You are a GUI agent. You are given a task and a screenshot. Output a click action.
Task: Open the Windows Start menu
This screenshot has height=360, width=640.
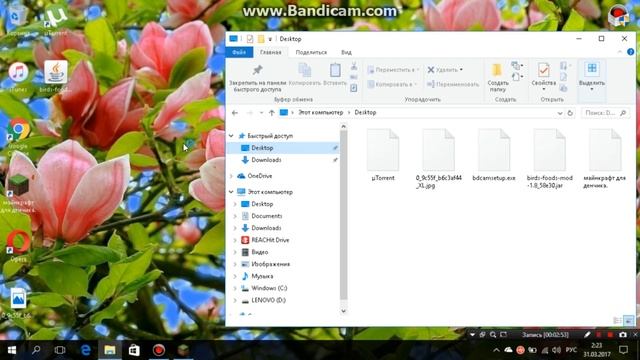(x=12, y=350)
